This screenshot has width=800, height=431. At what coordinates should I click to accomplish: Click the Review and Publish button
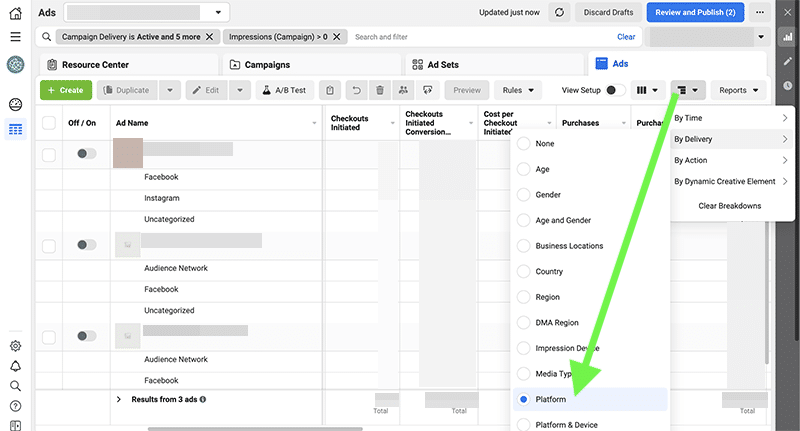click(694, 13)
